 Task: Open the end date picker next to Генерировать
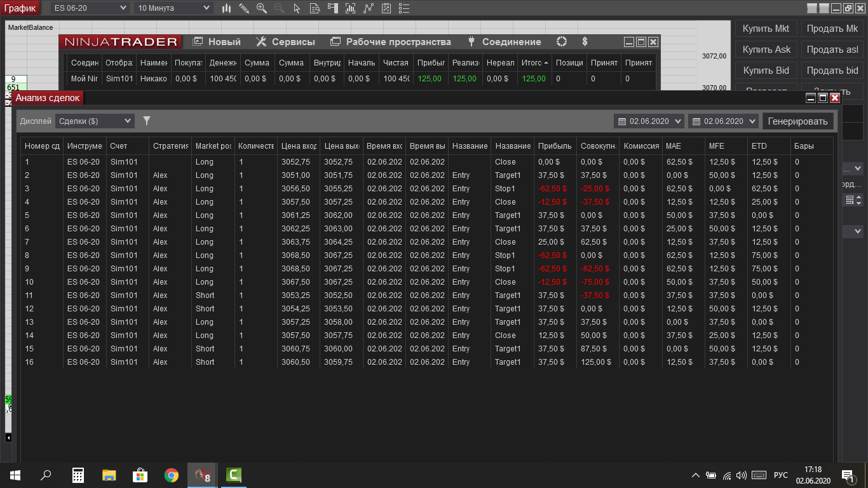coord(723,121)
